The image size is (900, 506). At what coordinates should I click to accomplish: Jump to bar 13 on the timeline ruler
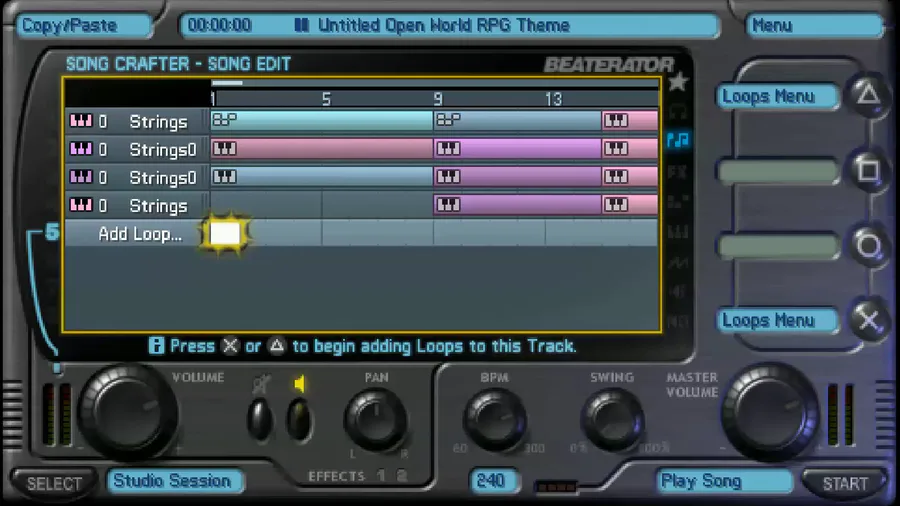[x=553, y=99]
